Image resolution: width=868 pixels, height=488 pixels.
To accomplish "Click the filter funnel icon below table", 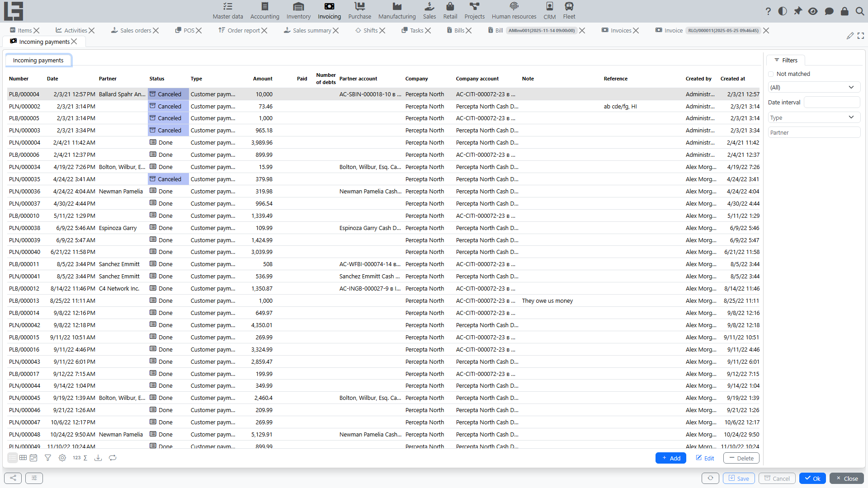I will coord(48,458).
